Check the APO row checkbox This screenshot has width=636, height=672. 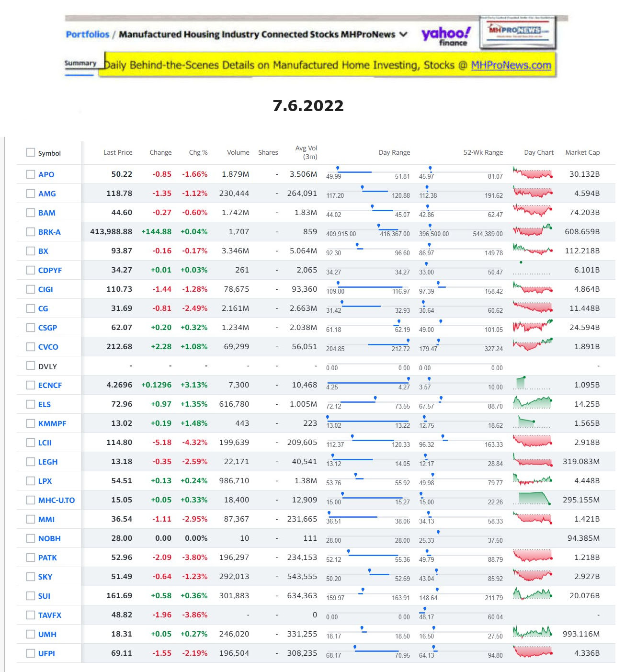coord(31,174)
